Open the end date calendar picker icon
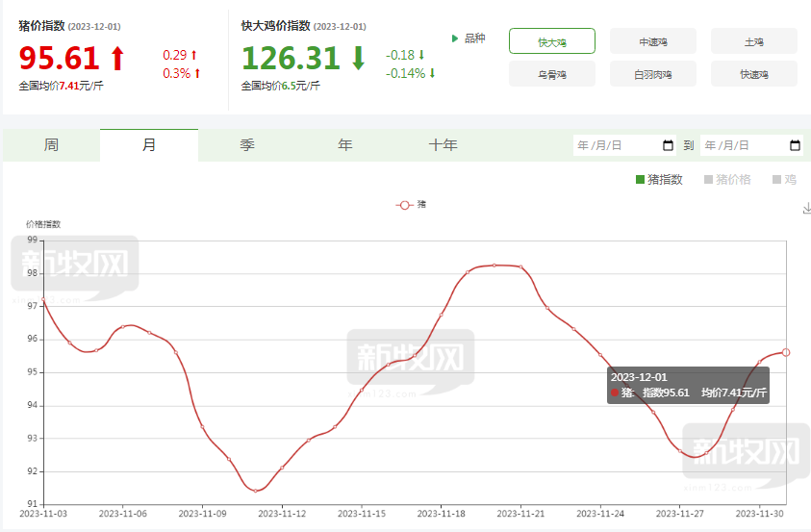Image resolution: width=811 pixels, height=532 pixels. (x=795, y=145)
